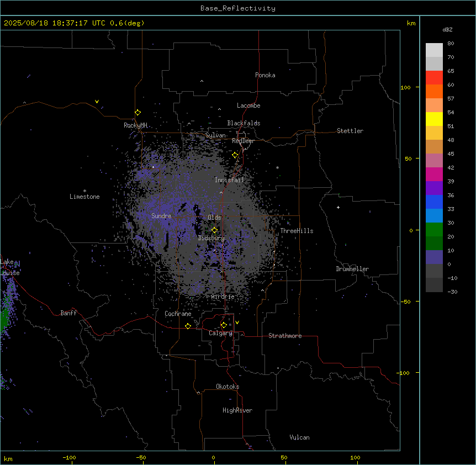
Task: Select the Okotoks label
Action: click(228, 387)
